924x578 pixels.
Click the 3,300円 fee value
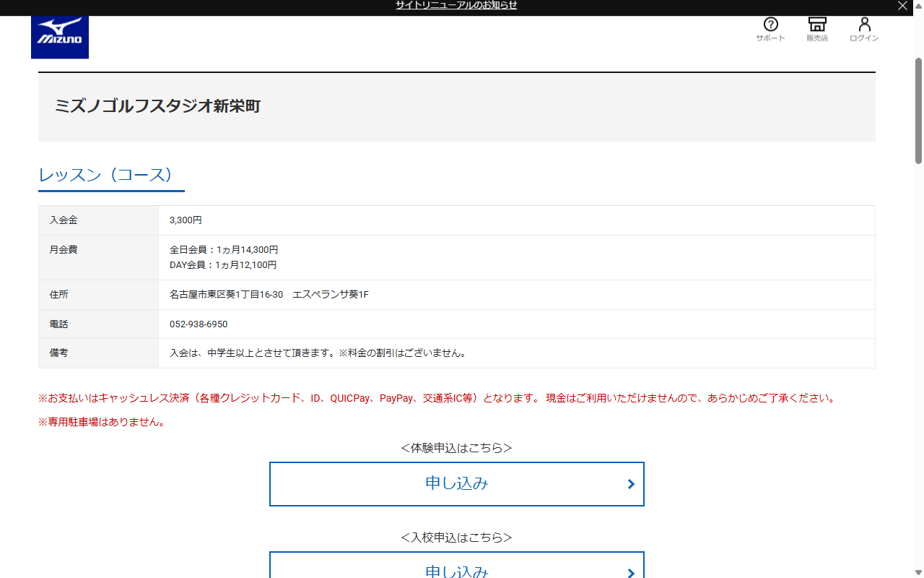click(x=186, y=220)
